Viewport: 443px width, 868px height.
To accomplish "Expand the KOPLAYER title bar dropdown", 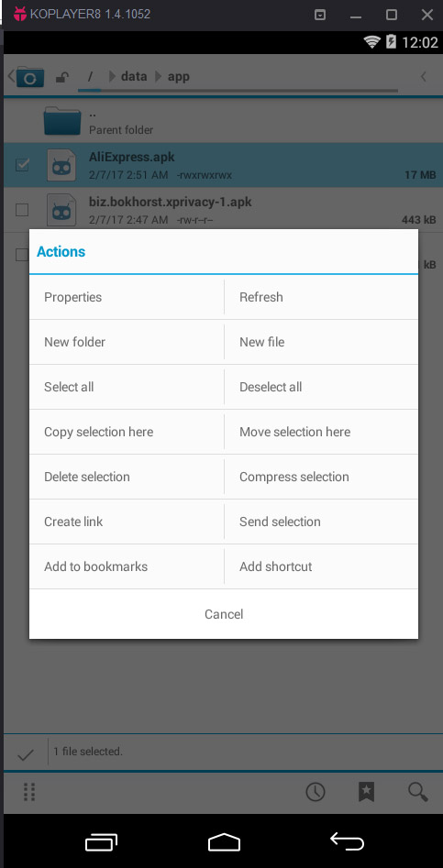I will tap(320, 15).
